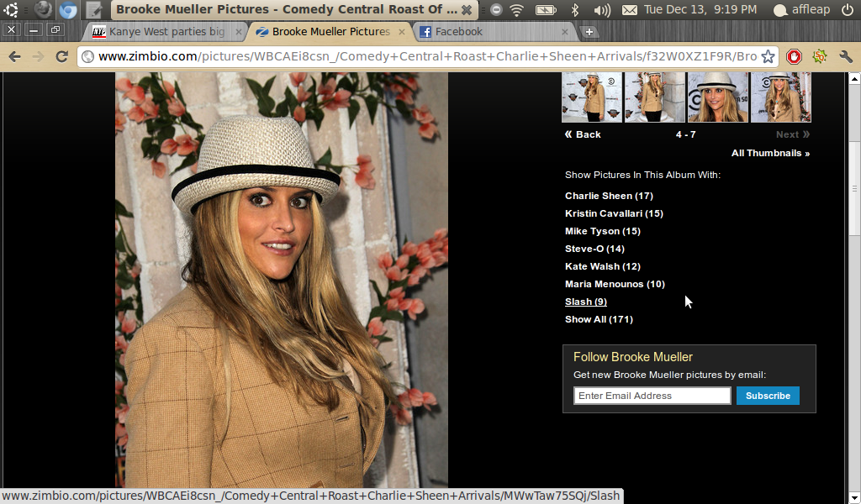The image size is (861, 504).
Task: Switch to the Facebook tab
Action: pyautogui.click(x=494, y=32)
